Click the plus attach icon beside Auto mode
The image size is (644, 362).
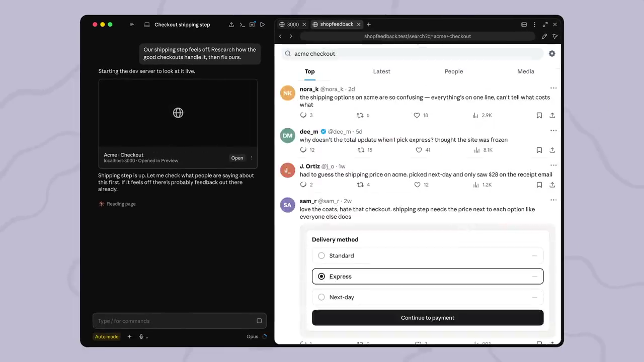click(x=129, y=337)
